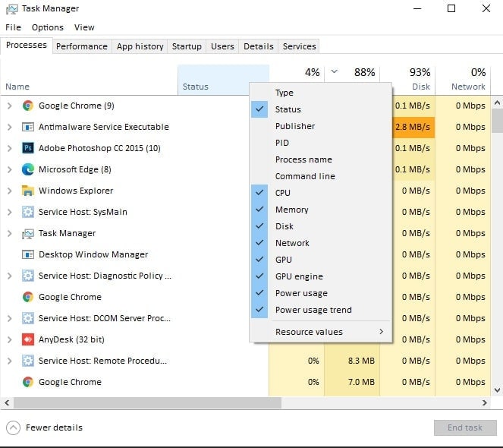Click the Service Host: Remote Procedure icon
This screenshot has width=503, height=448.
coord(28,361)
